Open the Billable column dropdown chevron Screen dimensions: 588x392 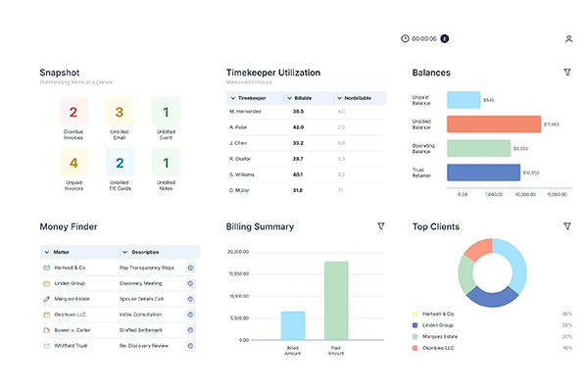[289, 98]
